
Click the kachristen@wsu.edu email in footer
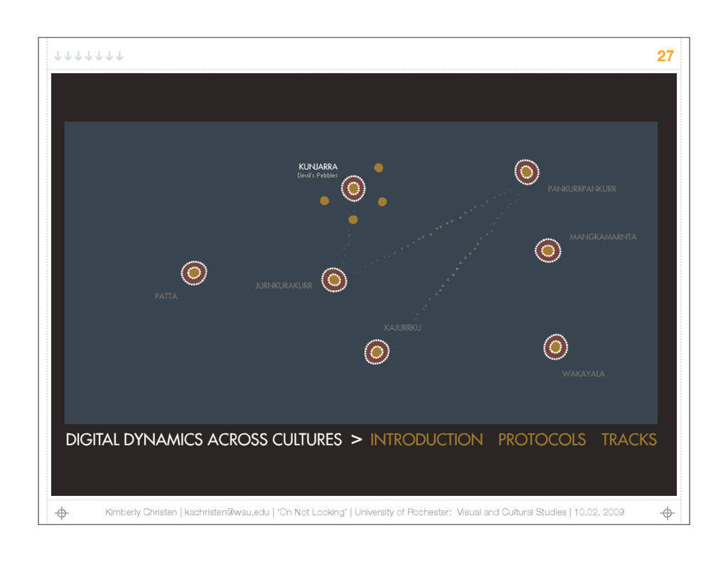pos(227,512)
